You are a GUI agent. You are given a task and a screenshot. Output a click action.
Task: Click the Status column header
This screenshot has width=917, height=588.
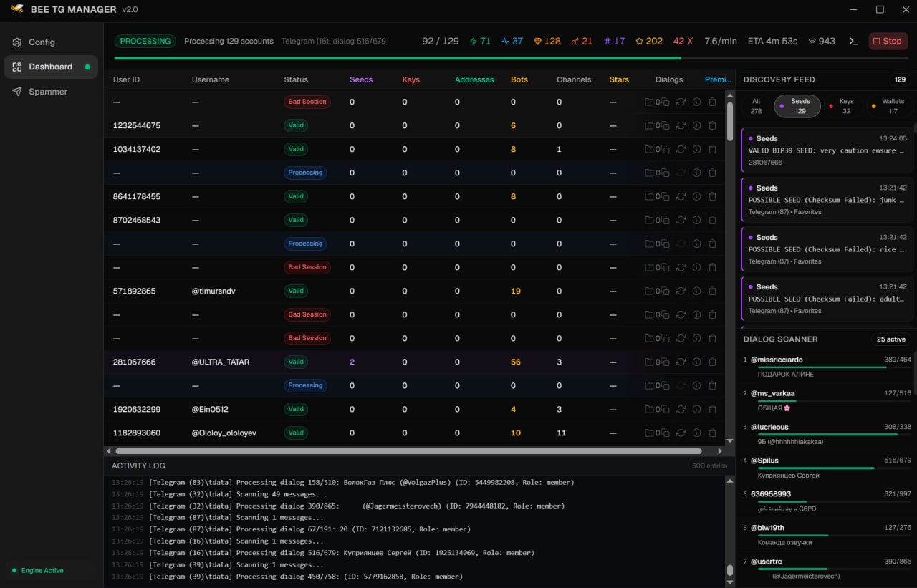point(296,79)
